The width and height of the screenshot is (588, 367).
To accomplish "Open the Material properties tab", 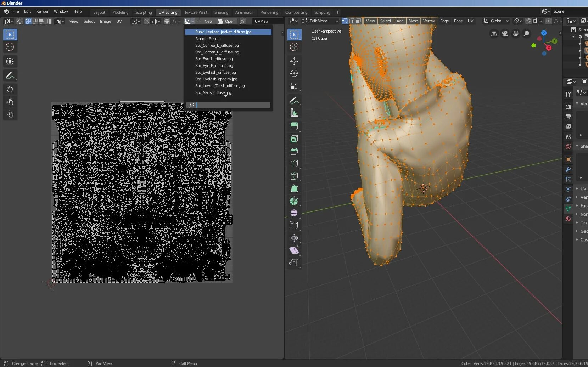I will (x=568, y=219).
